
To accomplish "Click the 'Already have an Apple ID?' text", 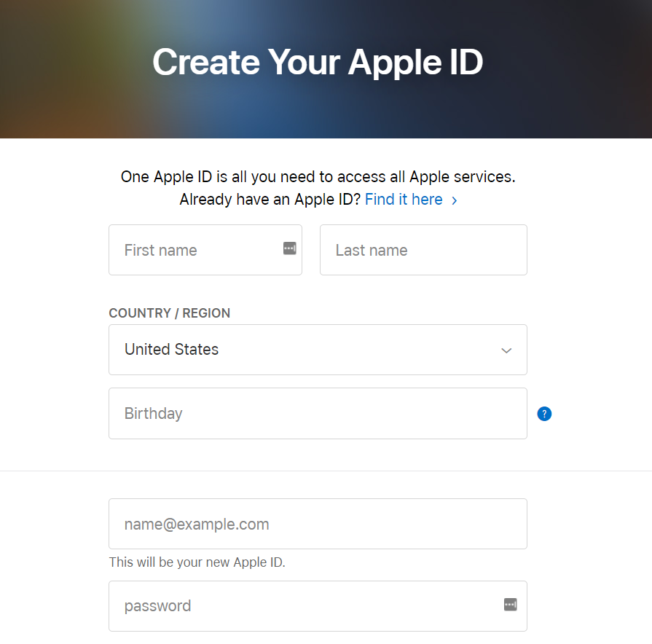I will [x=270, y=200].
